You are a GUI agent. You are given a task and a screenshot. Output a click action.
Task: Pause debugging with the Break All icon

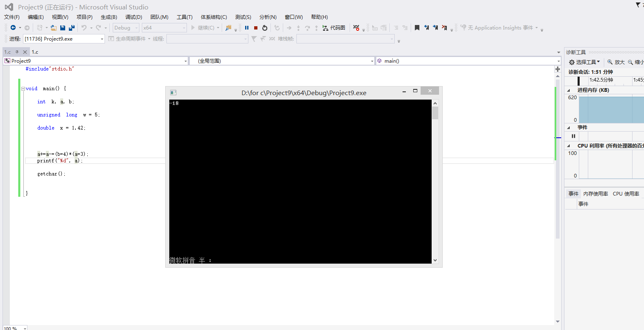pos(247,28)
